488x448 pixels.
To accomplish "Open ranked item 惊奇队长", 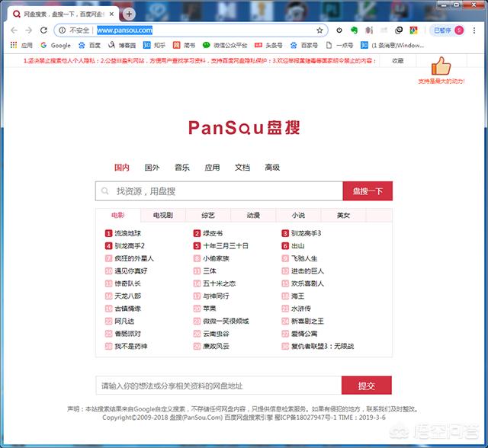I will [x=127, y=283].
